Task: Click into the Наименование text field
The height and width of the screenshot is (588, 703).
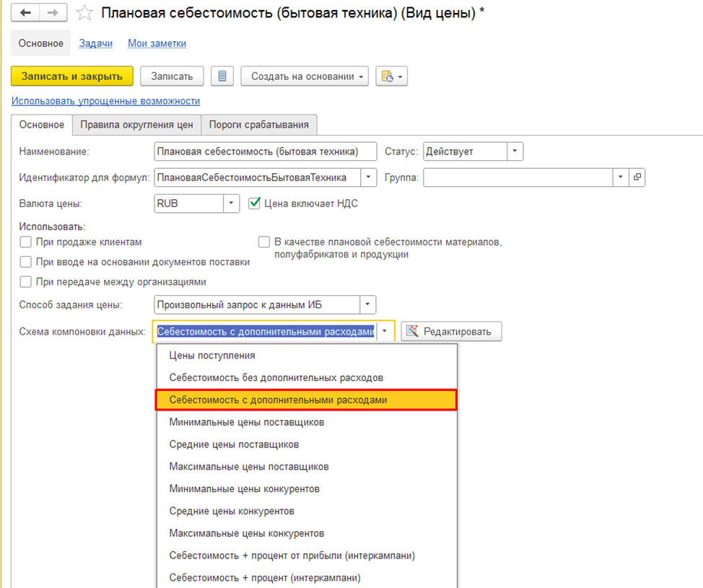Action: pyautogui.click(x=265, y=152)
